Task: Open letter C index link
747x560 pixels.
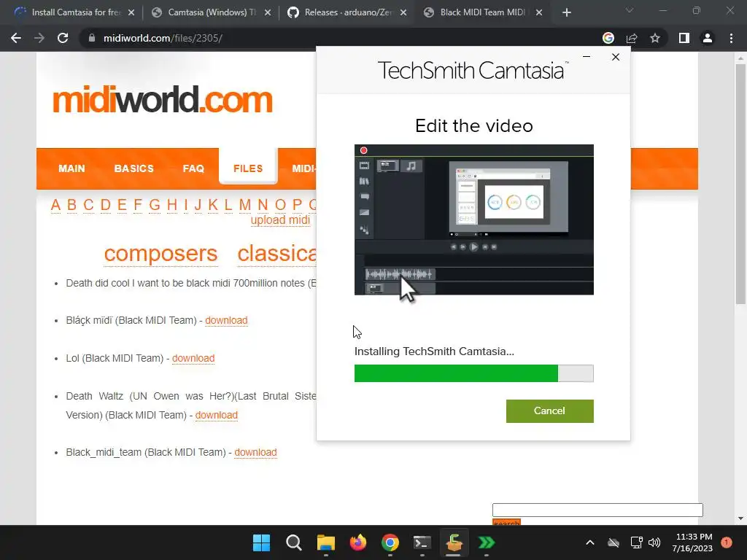Action: pos(88,205)
